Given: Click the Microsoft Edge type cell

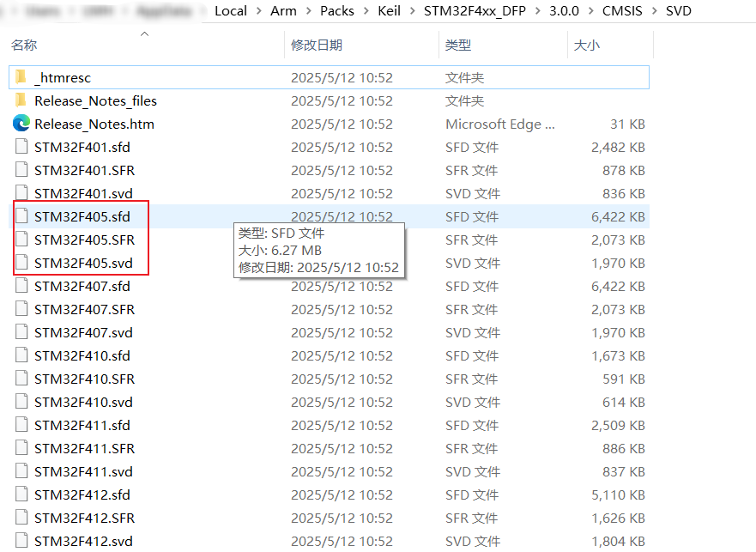Looking at the screenshot, I should (500, 124).
